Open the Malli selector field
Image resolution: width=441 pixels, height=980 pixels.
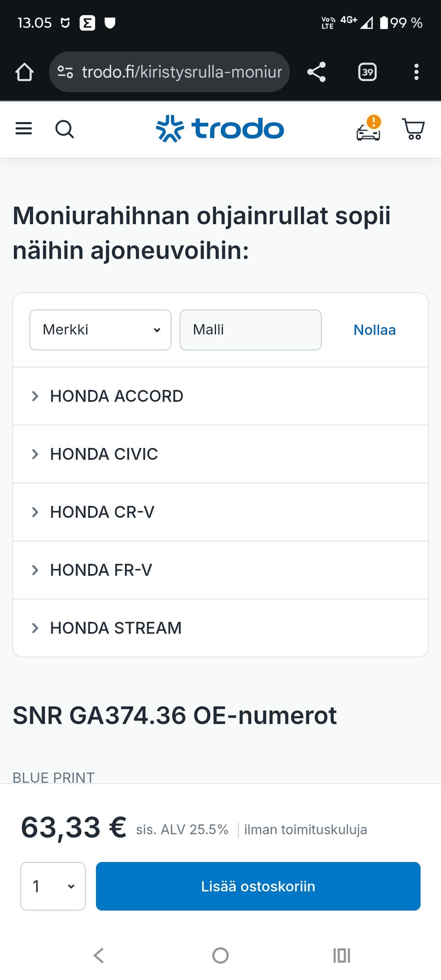[250, 330]
